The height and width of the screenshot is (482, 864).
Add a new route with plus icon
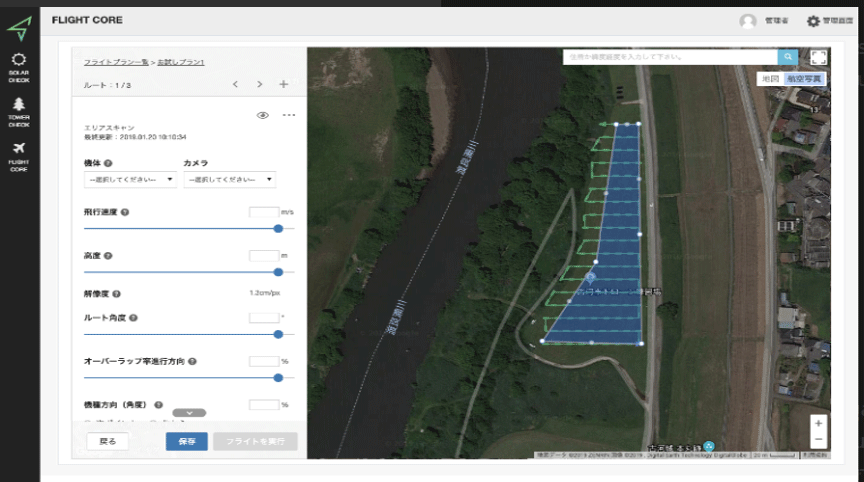[283, 85]
